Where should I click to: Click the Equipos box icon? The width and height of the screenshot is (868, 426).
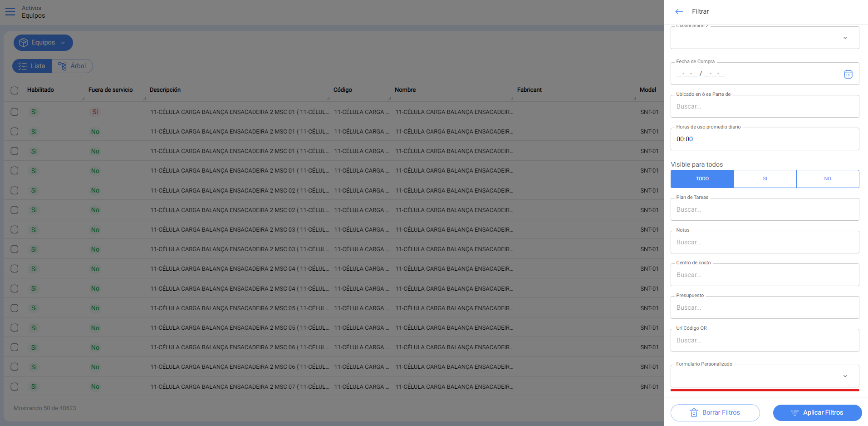(x=24, y=43)
